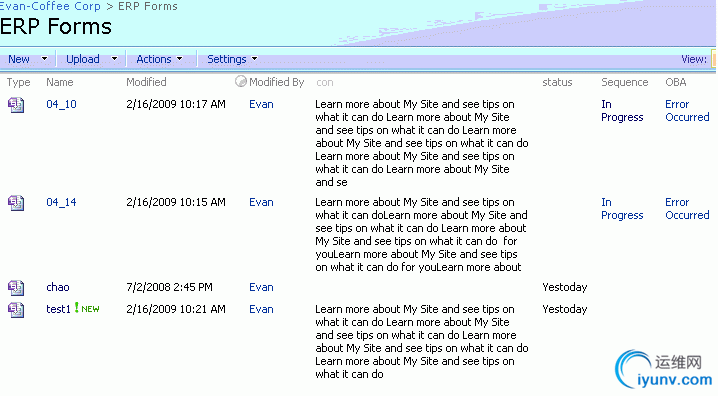The width and height of the screenshot is (718, 396).
Task: Click the 2/16/2009 10:21 AM date
Action: 176,309
